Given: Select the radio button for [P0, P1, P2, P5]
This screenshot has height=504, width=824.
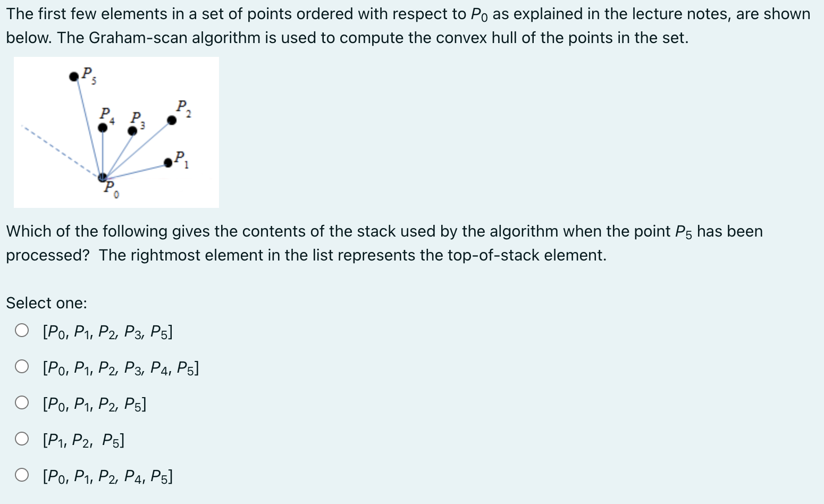Looking at the screenshot, I should coord(22,402).
